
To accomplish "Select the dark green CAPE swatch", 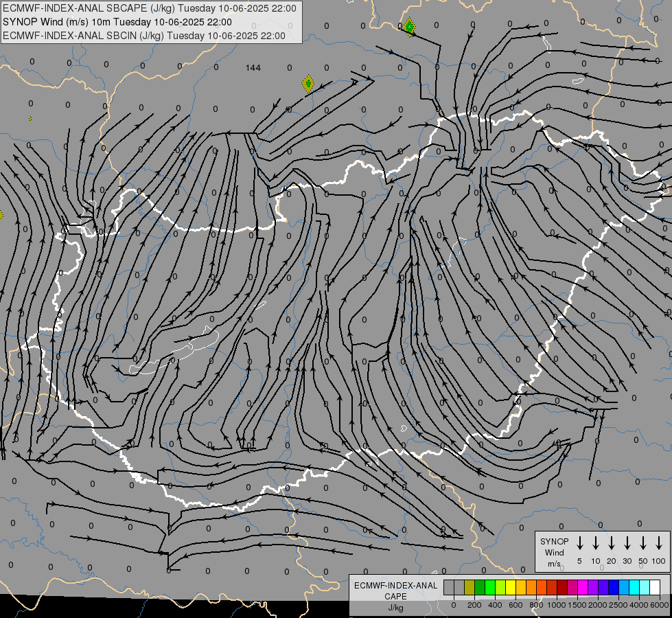I will click(x=480, y=587).
